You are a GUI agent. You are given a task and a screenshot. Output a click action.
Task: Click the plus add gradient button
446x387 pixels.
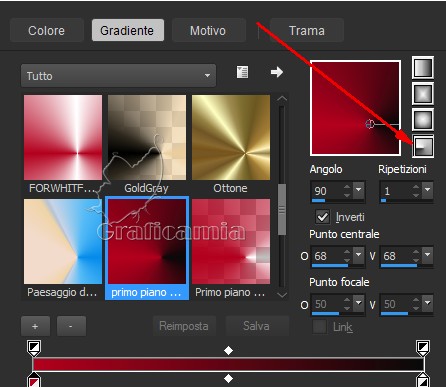[x=35, y=326]
